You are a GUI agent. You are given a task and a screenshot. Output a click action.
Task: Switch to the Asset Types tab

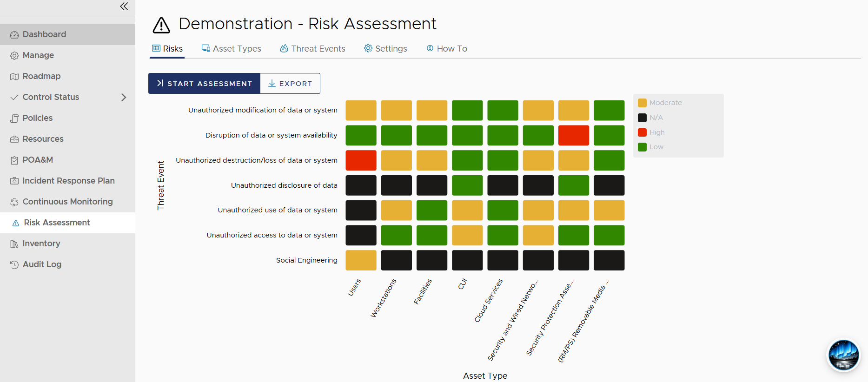coord(231,48)
